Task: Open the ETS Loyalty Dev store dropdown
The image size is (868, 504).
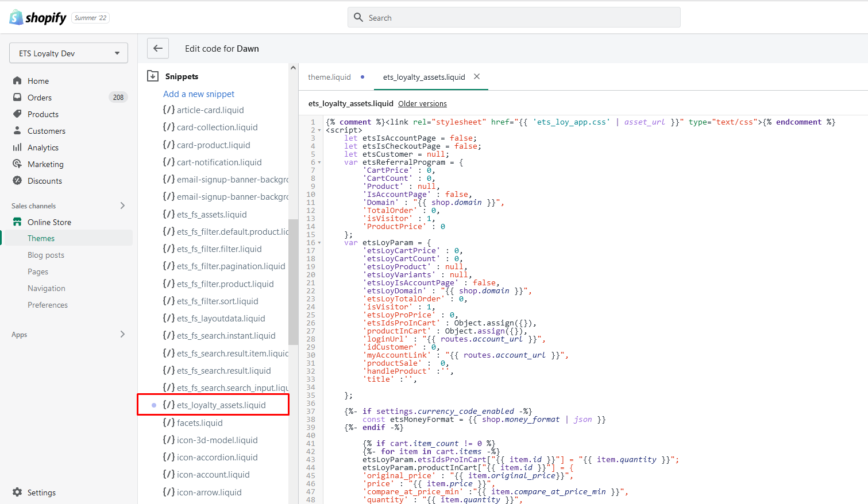Action: tap(68, 53)
